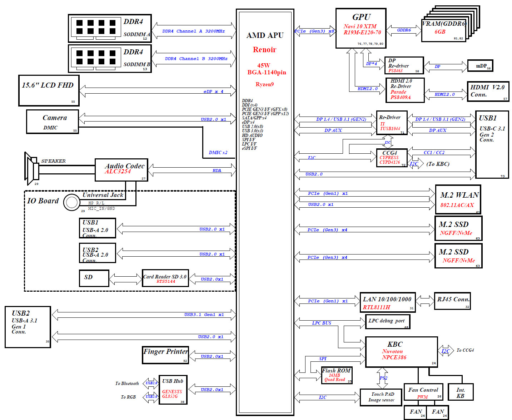Image resolution: width=512 pixels, height=420 pixels.
Task: Click the 'Universal Jack' text
Action: (x=103, y=195)
